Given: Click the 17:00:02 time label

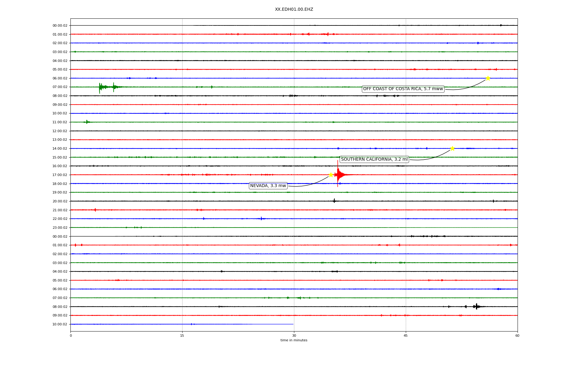Looking at the screenshot, I should (60, 175).
